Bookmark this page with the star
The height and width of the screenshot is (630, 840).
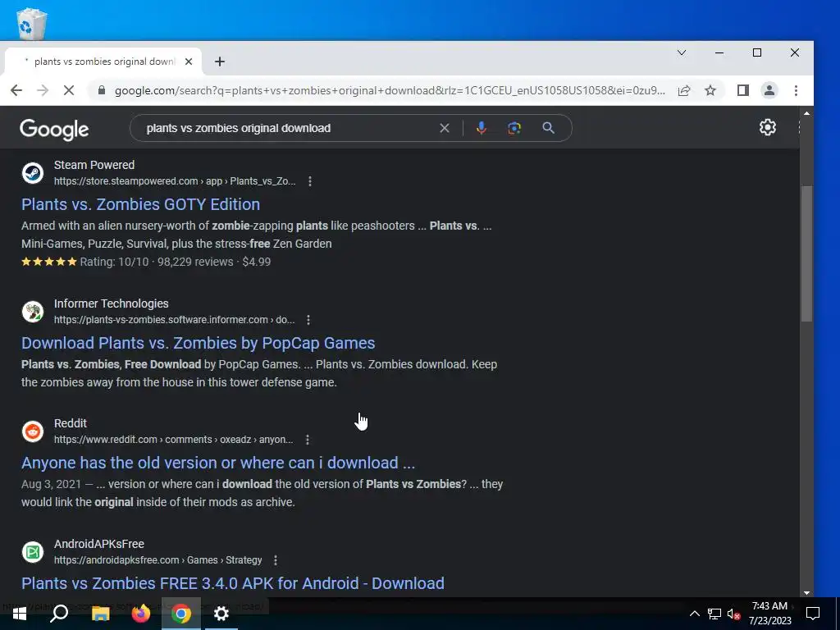(710, 90)
